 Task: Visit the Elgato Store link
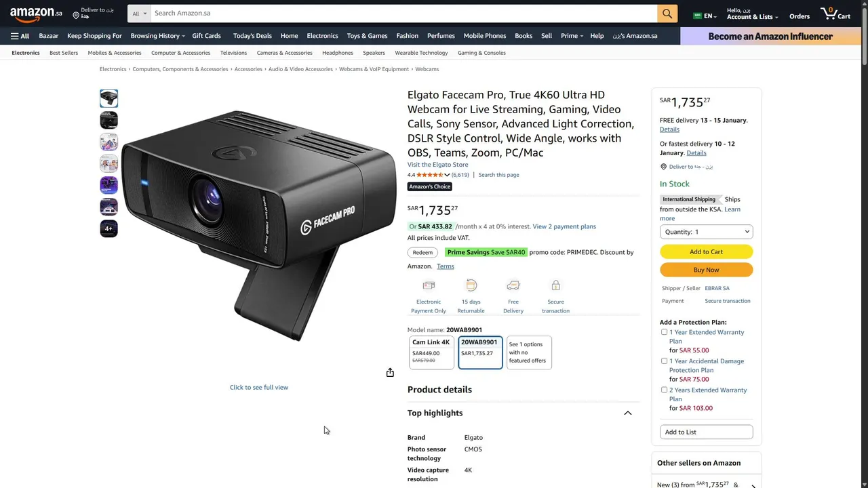click(437, 165)
